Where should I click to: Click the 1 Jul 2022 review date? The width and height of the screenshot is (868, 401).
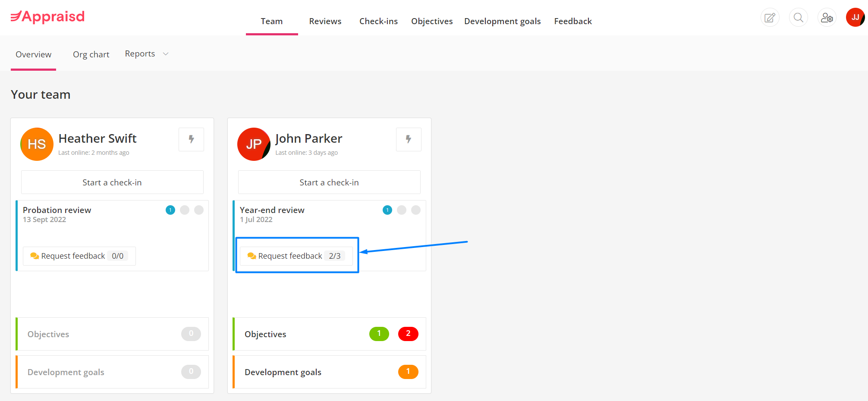[x=256, y=219]
